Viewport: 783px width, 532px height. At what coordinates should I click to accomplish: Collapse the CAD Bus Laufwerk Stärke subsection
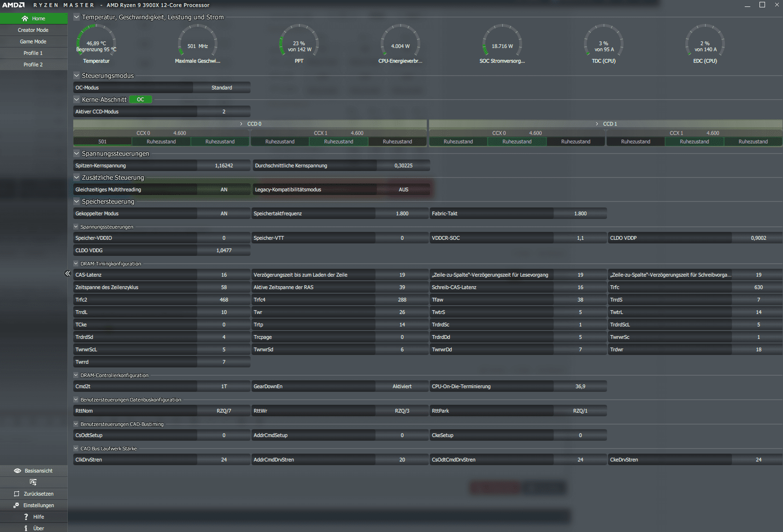(76, 449)
